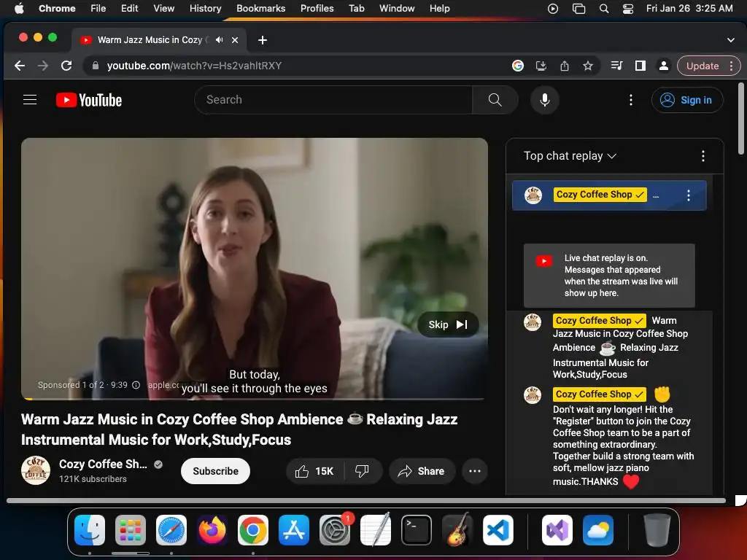Open the View menu
Screen dimensions: 747x560
[163, 9]
